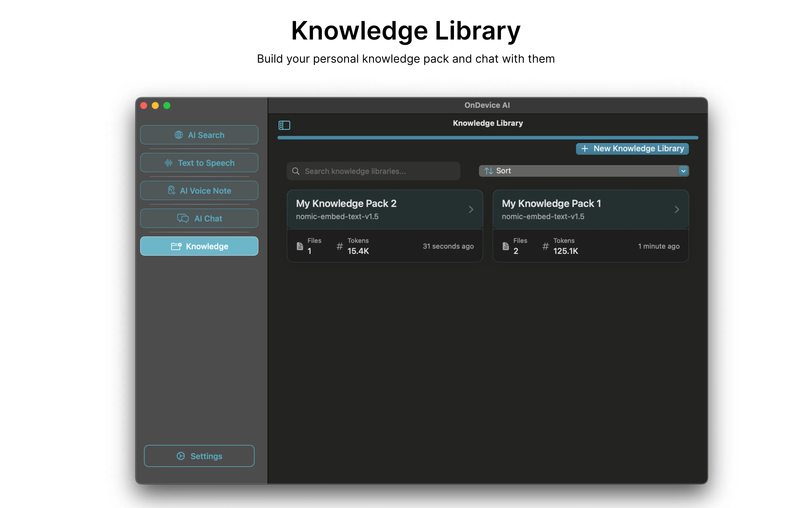Click the plus icon for new library
812x508 pixels.
pos(584,148)
